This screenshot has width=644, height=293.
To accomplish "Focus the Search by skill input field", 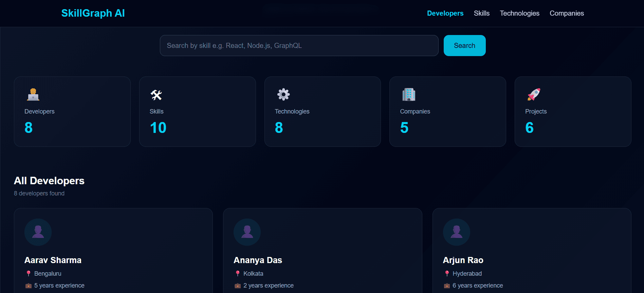I will point(299,46).
